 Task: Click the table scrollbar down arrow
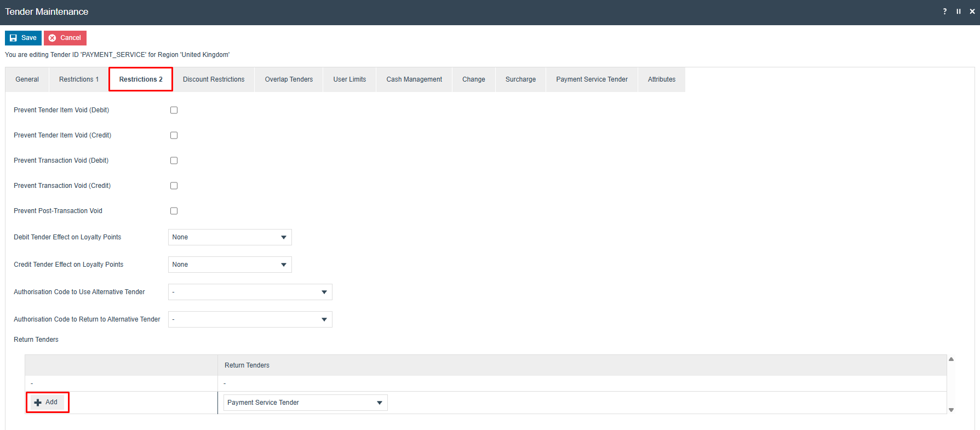952,410
